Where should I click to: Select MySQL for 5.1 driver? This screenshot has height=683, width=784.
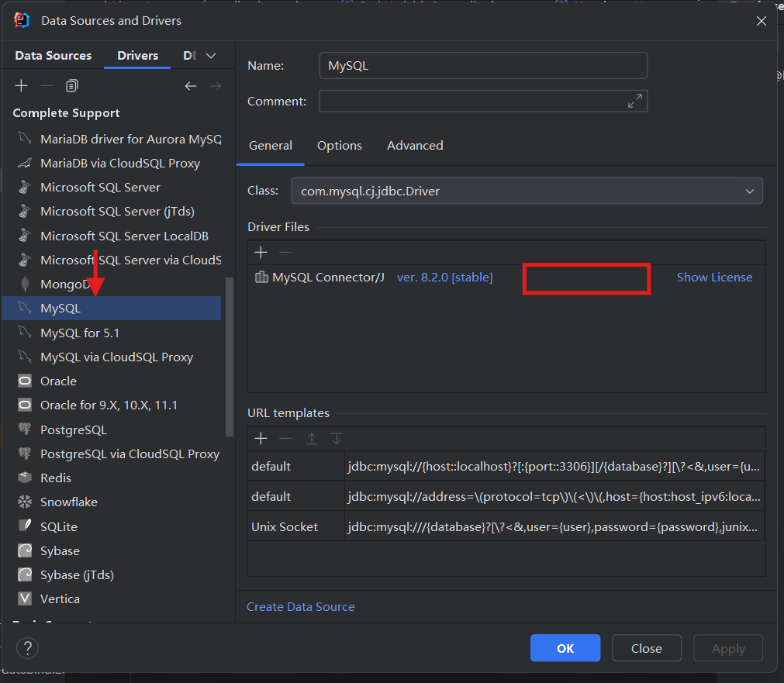click(112, 333)
